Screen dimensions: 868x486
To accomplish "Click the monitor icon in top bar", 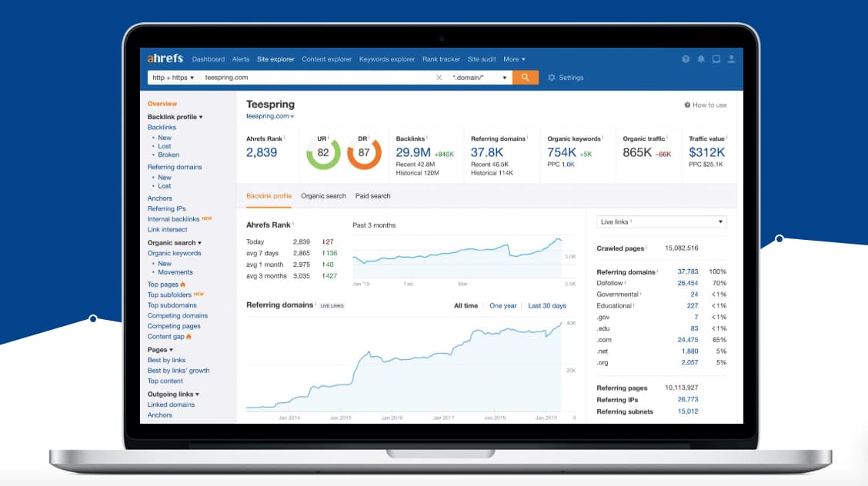I will pos(716,59).
